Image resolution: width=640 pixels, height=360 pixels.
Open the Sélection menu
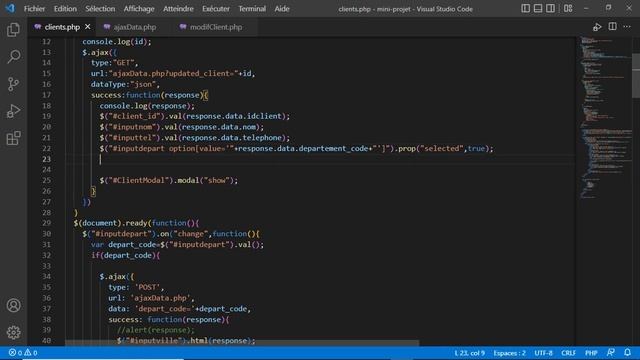coord(100,9)
